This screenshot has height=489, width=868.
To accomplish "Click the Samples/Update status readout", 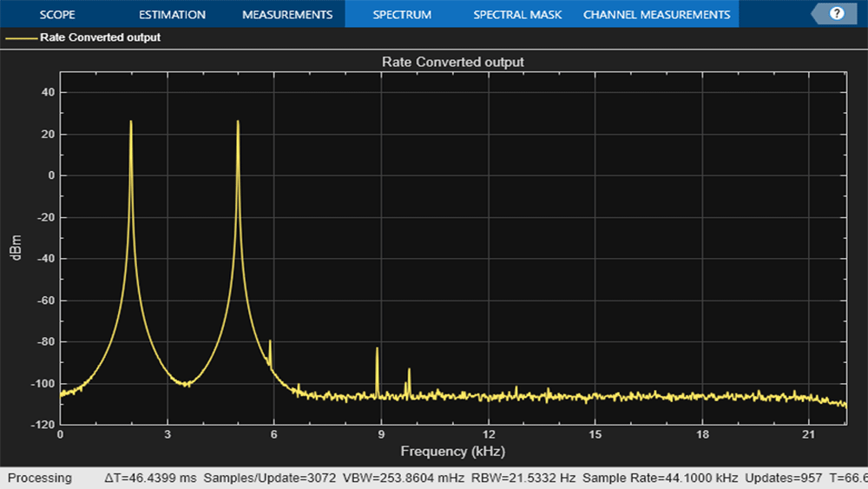I will tap(270, 478).
